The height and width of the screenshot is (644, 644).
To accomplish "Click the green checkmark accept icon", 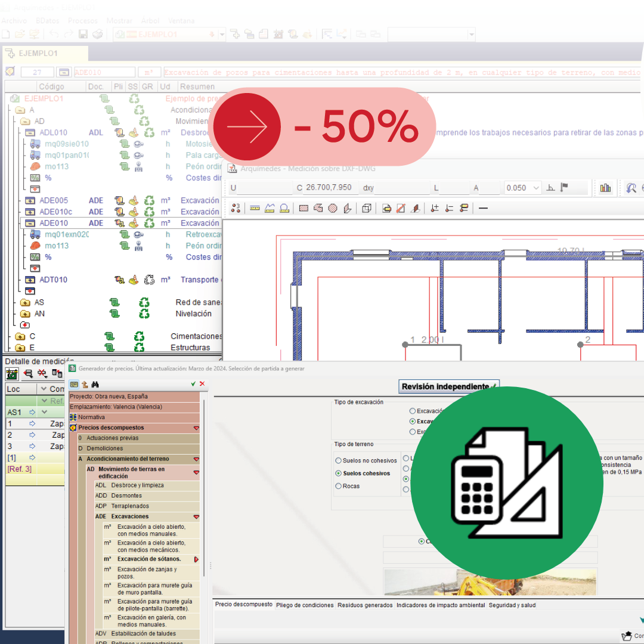I will [x=193, y=384].
